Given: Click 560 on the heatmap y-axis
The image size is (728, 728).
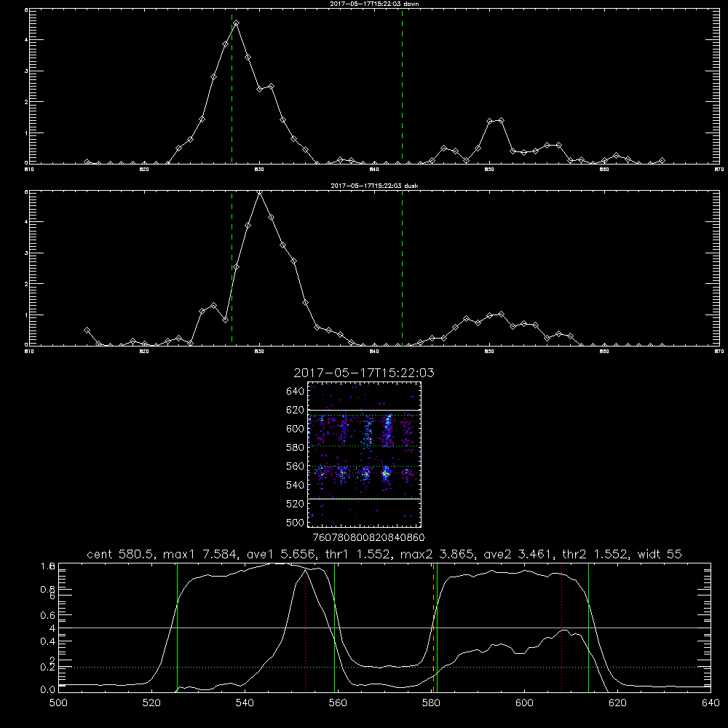Looking at the screenshot, I should click(x=295, y=466).
